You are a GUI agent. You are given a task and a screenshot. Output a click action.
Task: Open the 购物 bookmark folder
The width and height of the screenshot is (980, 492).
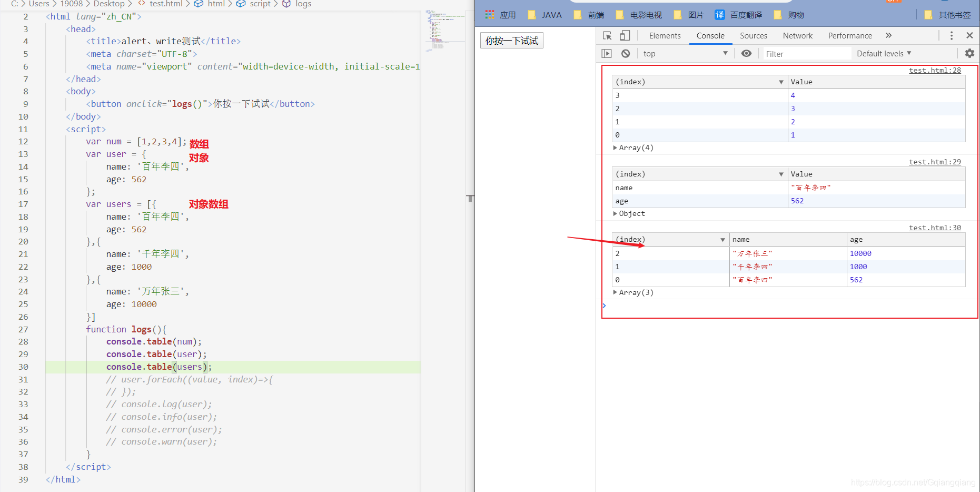pos(789,15)
